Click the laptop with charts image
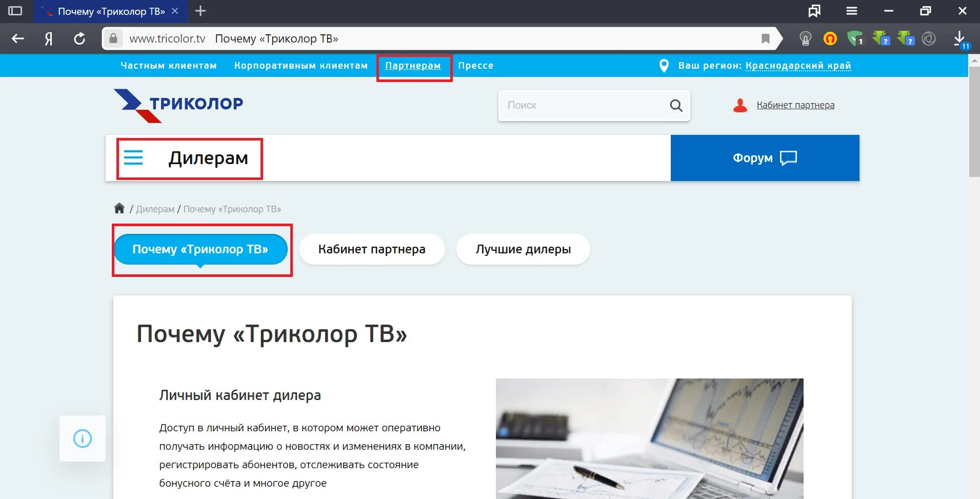Screen dimensions: 980x499 tap(650, 438)
